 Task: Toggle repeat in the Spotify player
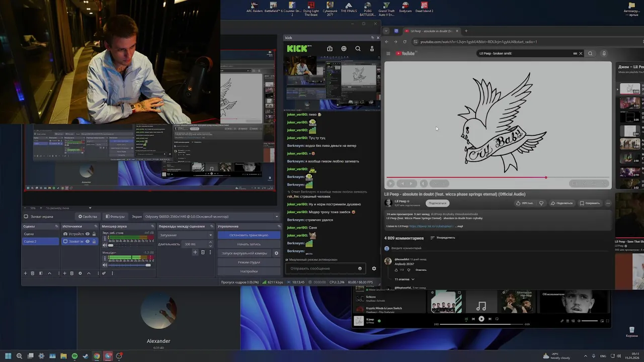point(497,319)
